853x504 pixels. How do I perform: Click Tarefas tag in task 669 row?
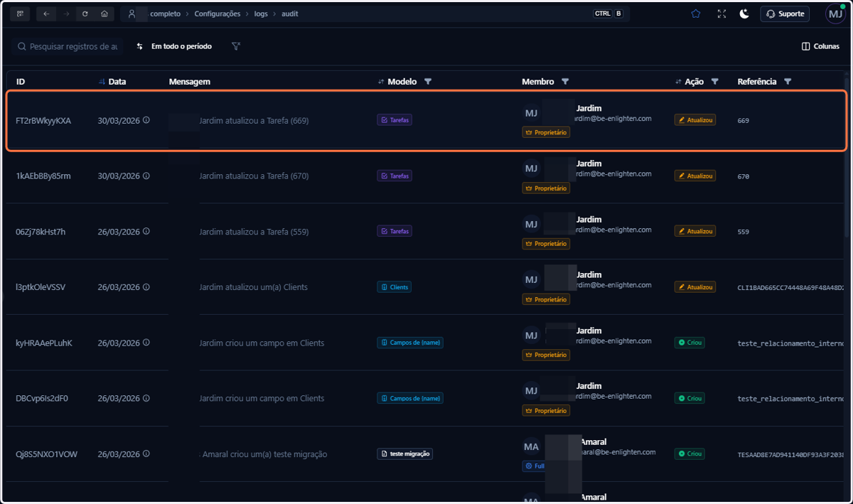[x=395, y=120]
